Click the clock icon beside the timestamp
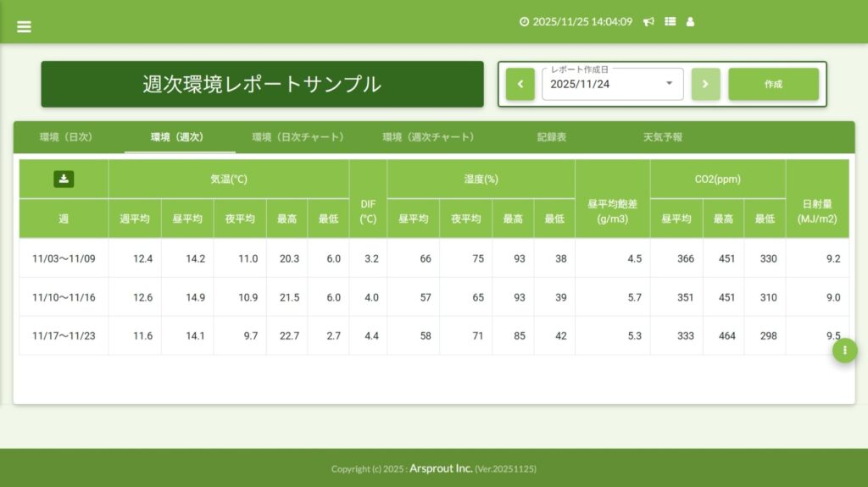The height and width of the screenshot is (487, 868). [x=524, y=22]
